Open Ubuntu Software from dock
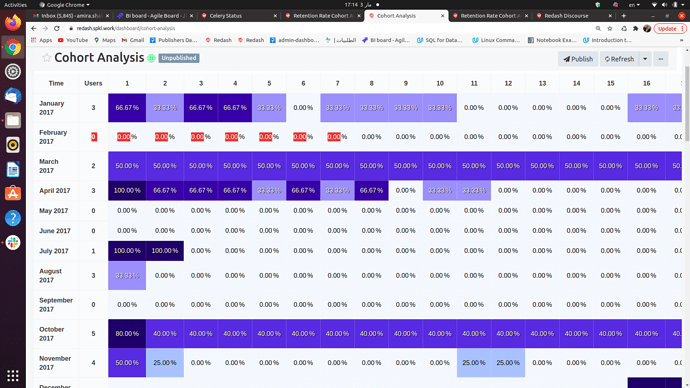Image resolution: width=690 pixels, height=388 pixels. tap(13, 194)
